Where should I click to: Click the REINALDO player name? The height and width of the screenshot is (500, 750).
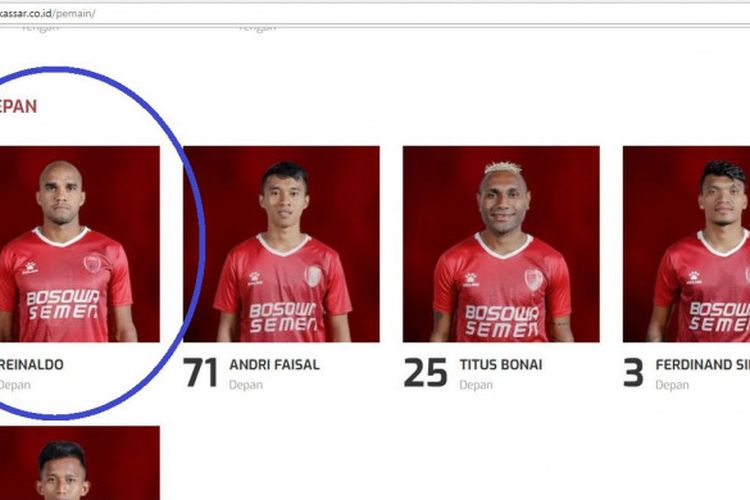pyautogui.click(x=32, y=365)
